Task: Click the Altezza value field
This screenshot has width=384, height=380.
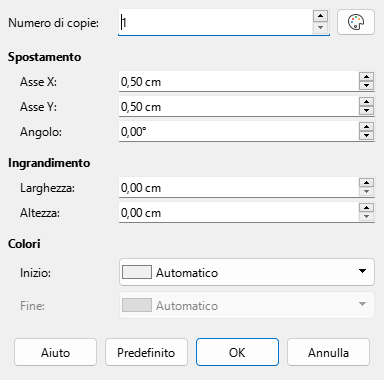Action: pyautogui.click(x=239, y=213)
